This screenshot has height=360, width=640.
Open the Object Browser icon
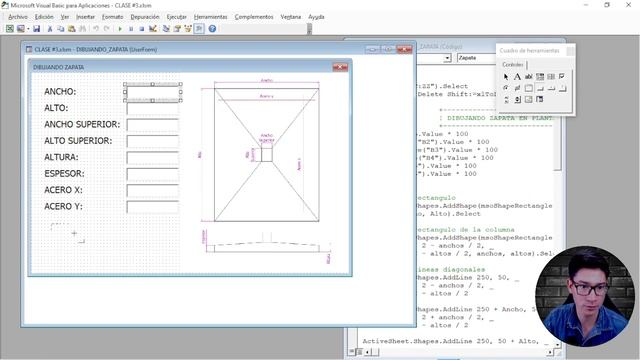[188, 29]
